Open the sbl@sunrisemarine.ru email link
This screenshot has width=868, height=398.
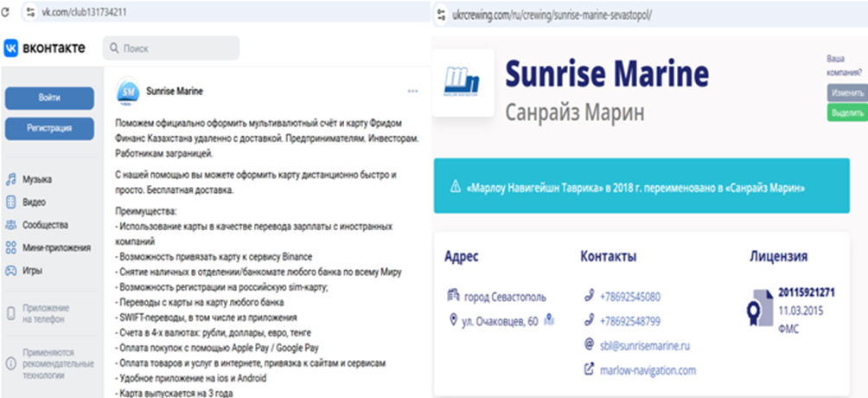(x=645, y=346)
